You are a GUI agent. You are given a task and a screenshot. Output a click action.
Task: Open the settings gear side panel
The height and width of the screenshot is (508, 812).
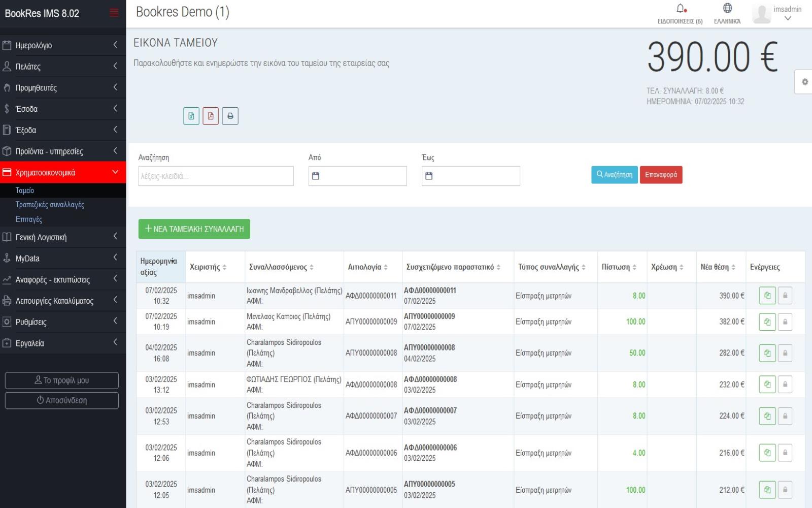804,82
